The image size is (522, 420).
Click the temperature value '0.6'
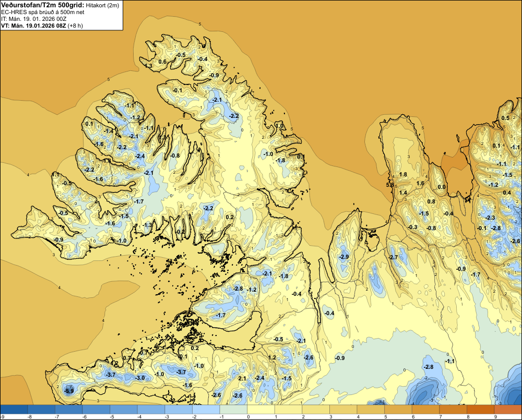pos(162,62)
